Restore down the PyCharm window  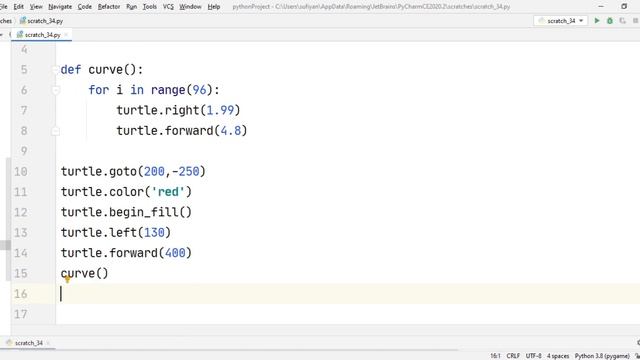click(624, 7)
